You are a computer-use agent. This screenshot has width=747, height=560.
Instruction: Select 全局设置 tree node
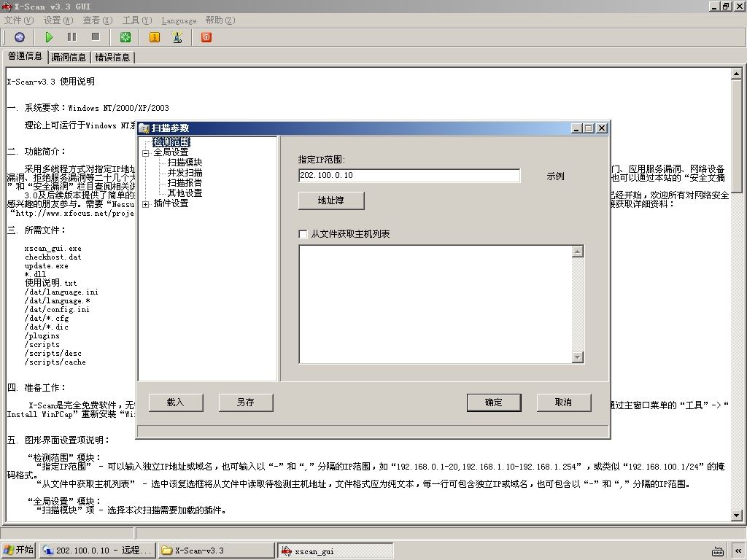171,152
